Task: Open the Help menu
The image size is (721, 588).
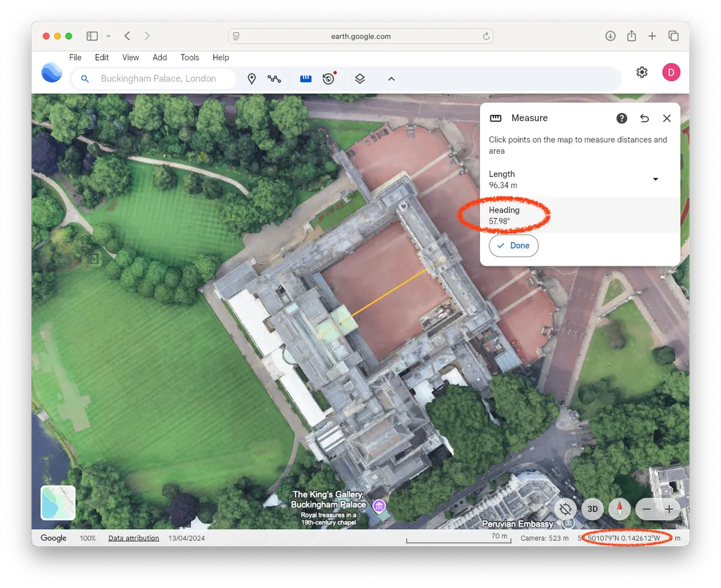Action: pos(221,58)
